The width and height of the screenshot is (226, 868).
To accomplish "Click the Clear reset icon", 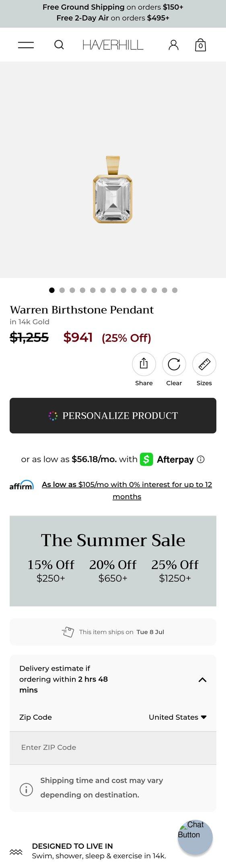I will [x=174, y=364].
